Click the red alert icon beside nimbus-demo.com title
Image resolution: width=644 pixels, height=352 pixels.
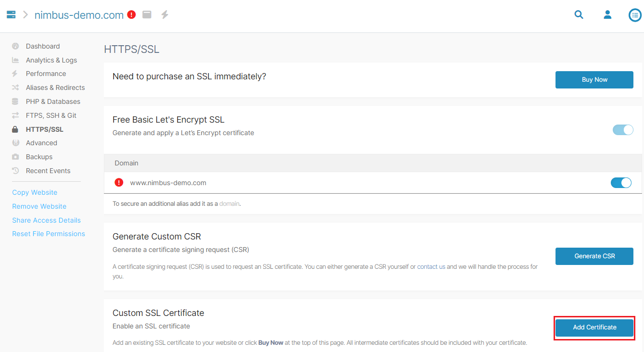(131, 15)
